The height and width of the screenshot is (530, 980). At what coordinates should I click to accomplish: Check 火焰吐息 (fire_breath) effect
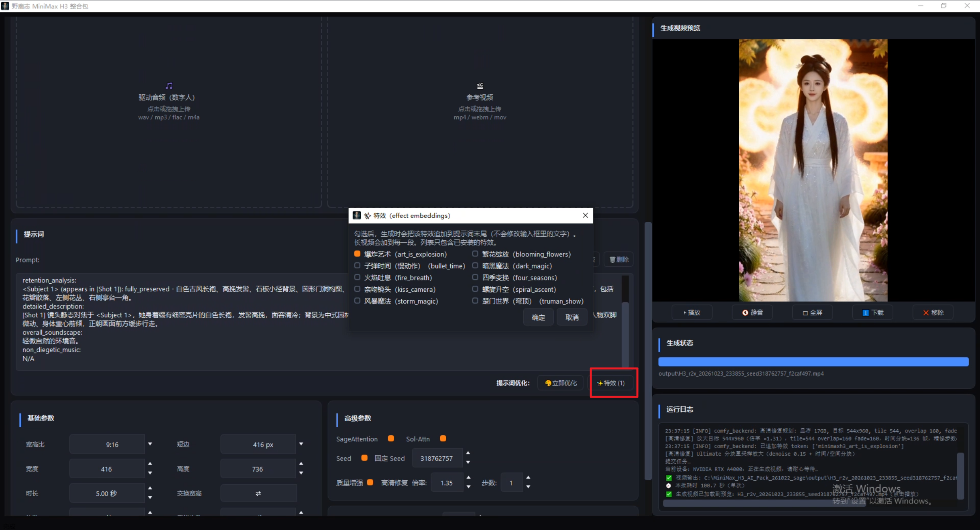357,277
